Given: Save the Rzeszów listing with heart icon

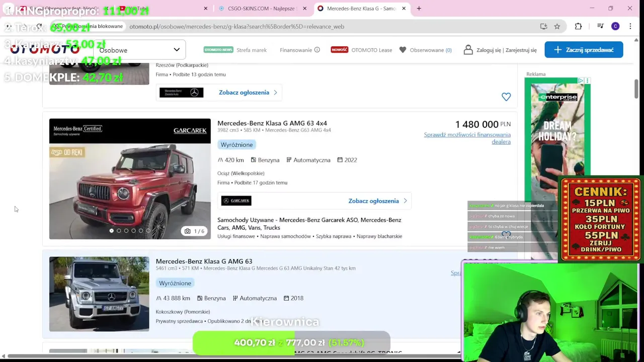Looking at the screenshot, I should tap(506, 97).
